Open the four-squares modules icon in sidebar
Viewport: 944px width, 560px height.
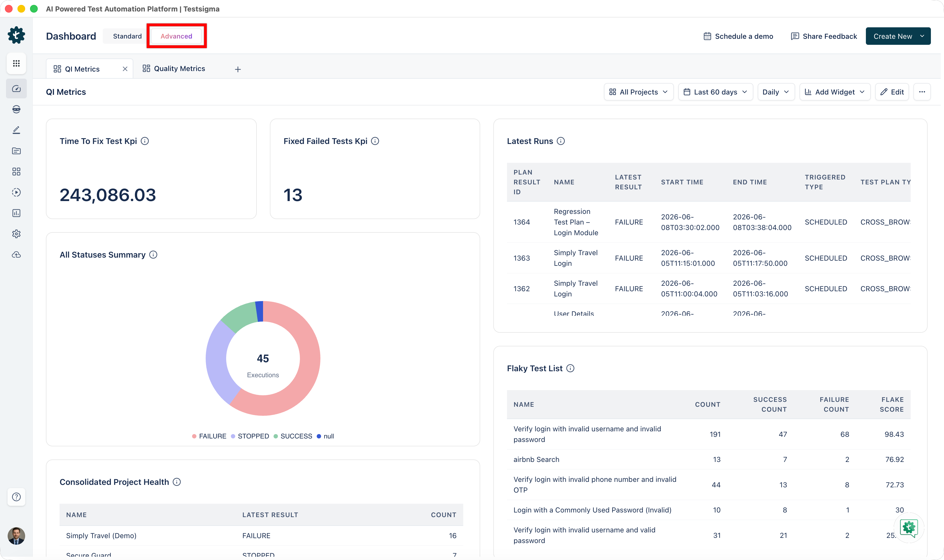[x=16, y=172]
